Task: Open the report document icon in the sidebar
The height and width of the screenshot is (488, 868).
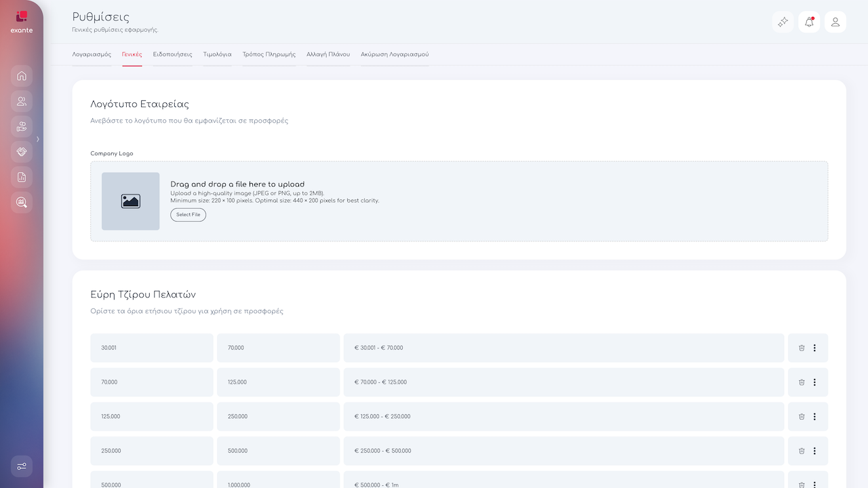Action: point(22,177)
